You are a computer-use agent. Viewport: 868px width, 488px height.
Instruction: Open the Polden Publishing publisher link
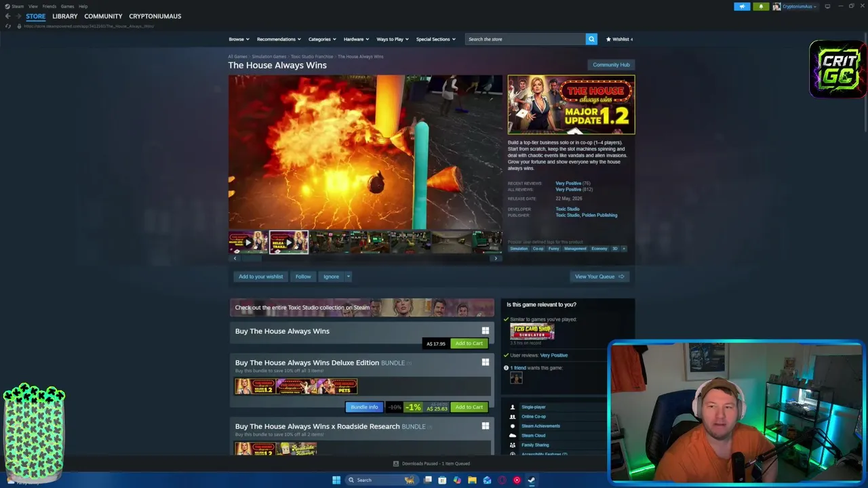pyautogui.click(x=599, y=216)
